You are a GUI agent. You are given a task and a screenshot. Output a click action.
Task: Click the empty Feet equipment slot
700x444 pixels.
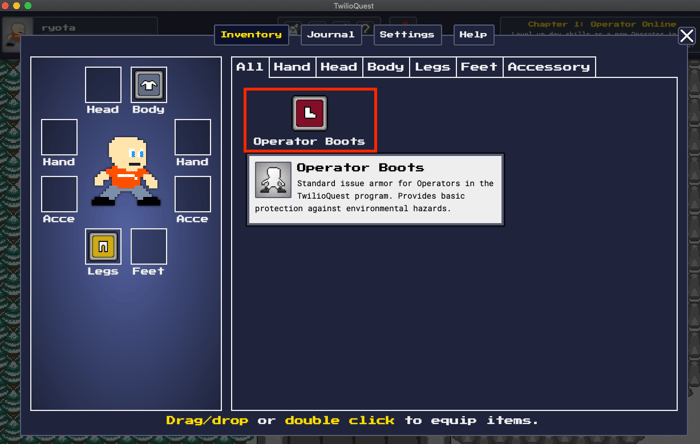[149, 246]
